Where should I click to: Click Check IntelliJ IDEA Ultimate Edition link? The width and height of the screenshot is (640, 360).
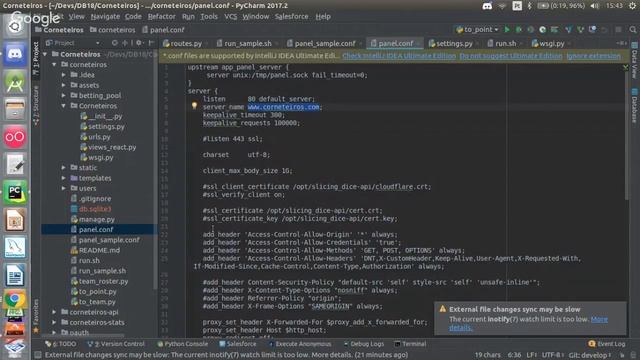(399, 56)
